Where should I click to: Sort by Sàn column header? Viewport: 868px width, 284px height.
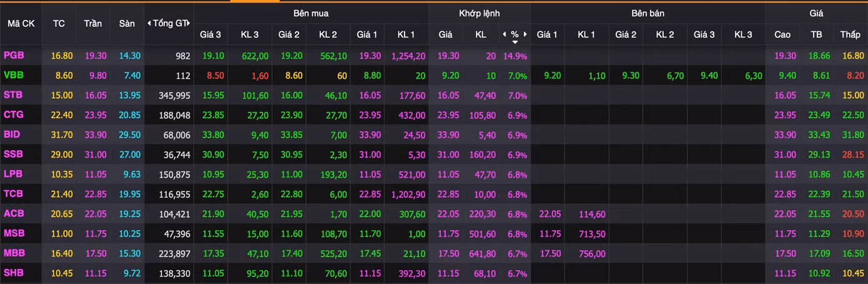[x=127, y=23]
